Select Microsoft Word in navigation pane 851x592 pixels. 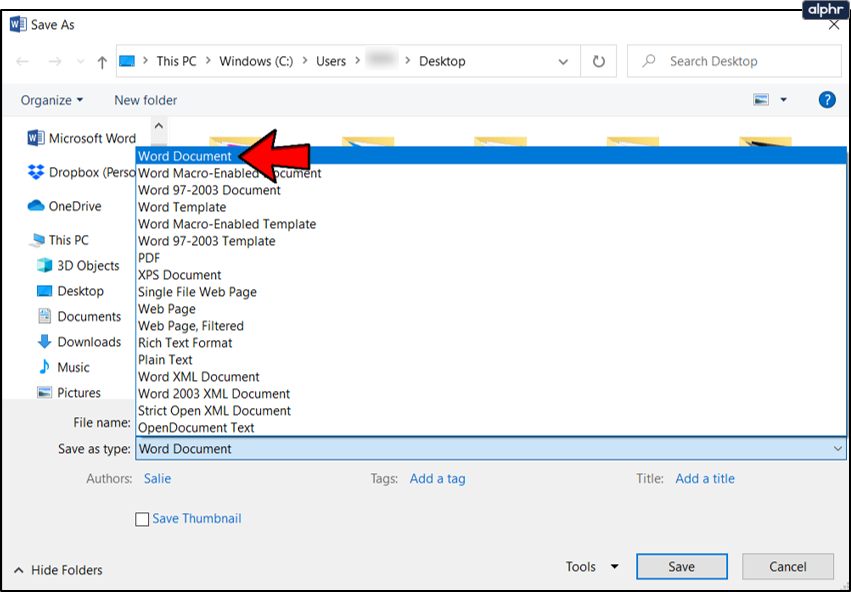click(81, 138)
